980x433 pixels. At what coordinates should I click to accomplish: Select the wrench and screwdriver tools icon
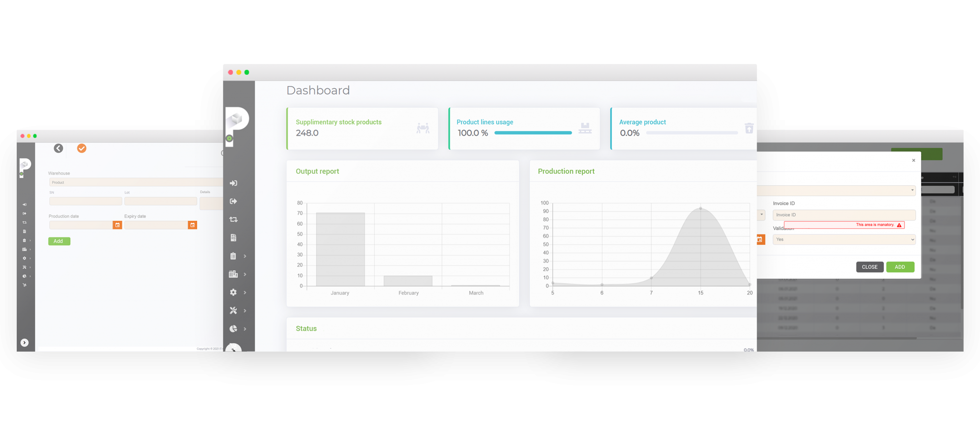234,310
